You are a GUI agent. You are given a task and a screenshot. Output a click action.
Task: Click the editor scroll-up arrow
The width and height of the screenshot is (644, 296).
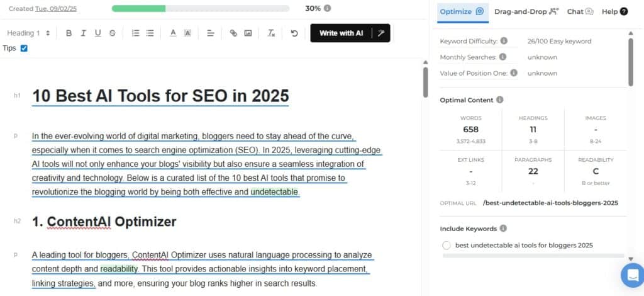[x=426, y=62]
